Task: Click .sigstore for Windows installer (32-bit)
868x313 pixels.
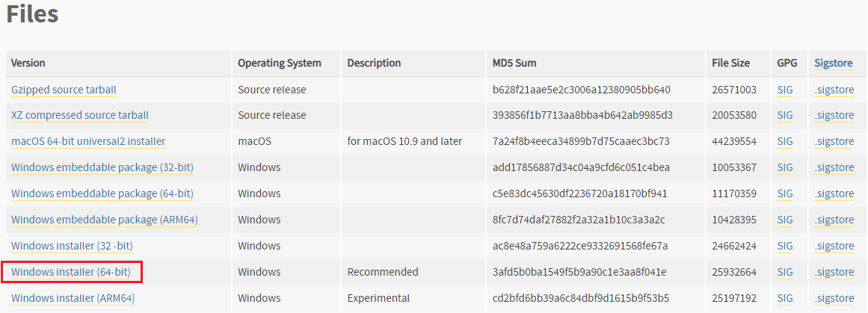Action: pyautogui.click(x=834, y=246)
